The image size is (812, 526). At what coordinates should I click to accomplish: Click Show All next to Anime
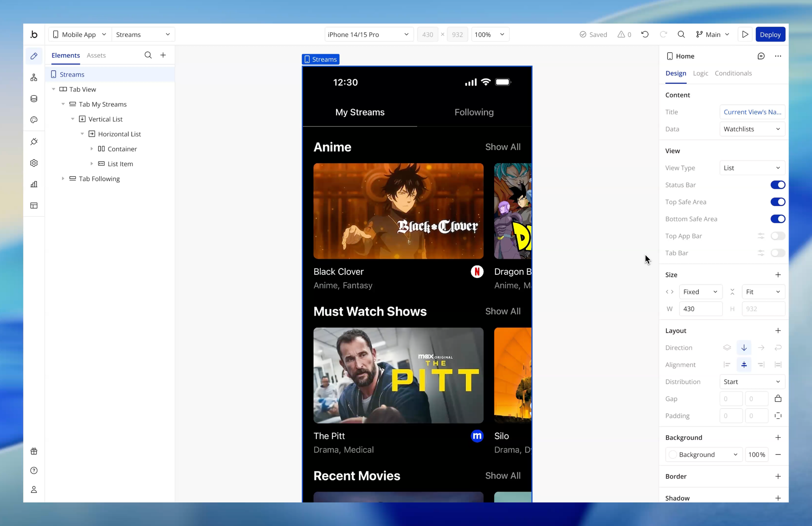[503, 147]
